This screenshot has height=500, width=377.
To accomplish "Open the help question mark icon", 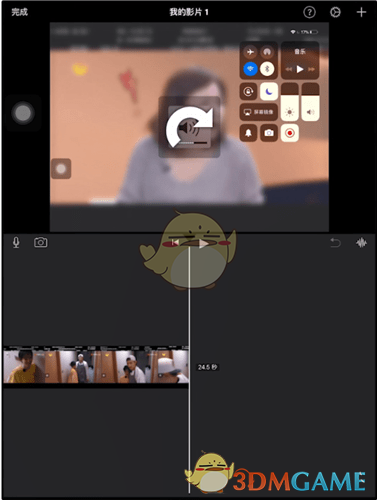I will 309,12.
